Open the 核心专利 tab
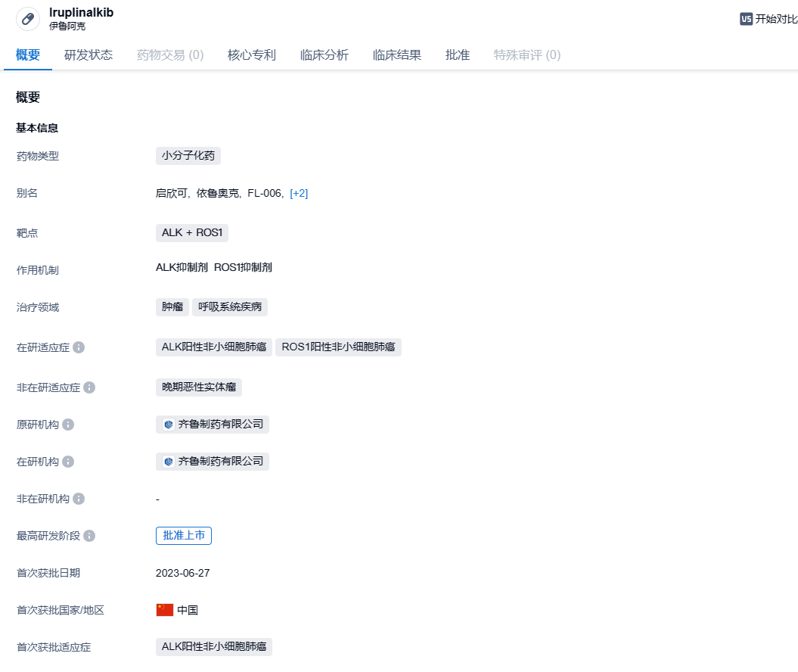 (x=252, y=54)
